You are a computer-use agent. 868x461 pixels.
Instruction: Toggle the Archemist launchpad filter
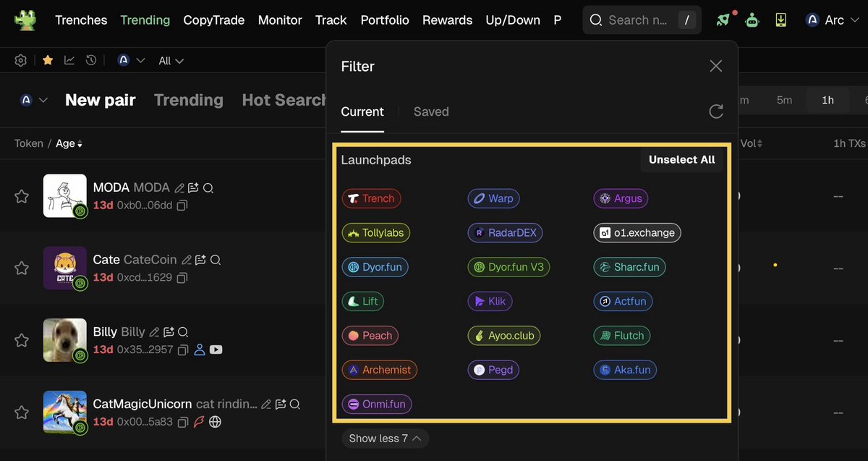click(x=380, y=370)
